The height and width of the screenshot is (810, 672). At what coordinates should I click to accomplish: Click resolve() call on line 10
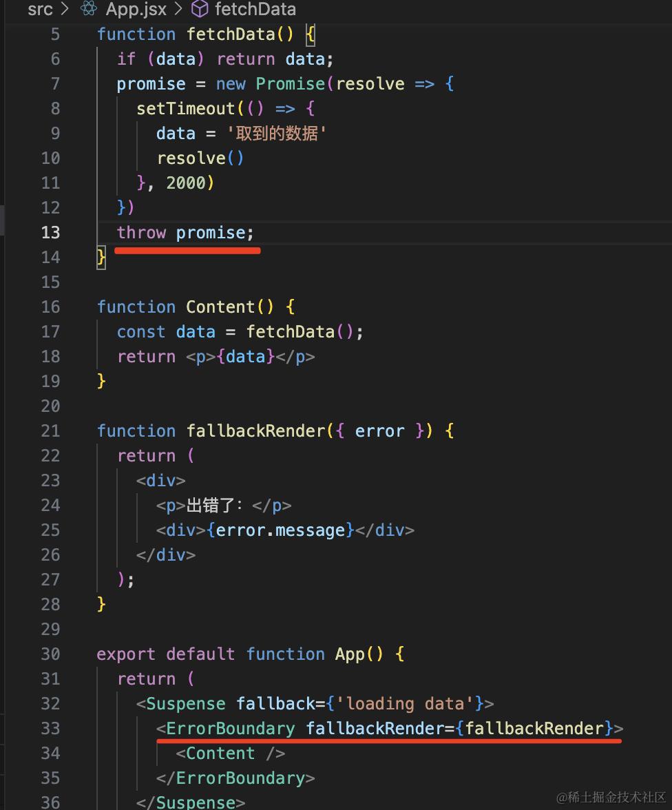[200, 158]
